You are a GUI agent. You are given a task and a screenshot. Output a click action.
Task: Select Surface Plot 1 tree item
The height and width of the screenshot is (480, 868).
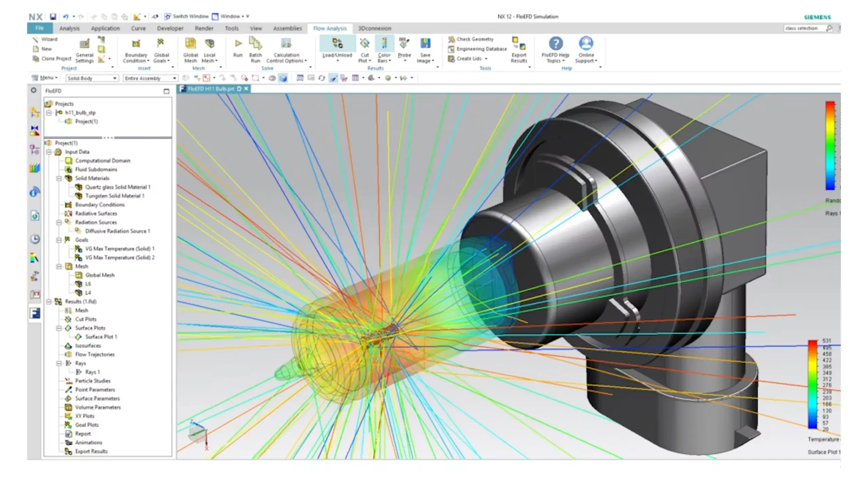[101, 337]
